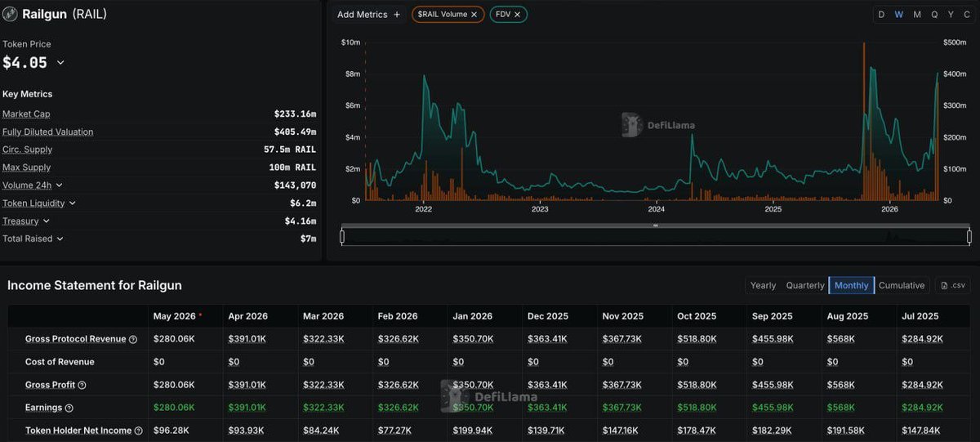
Task: Select the Cumulative income statement view
Action: pos(902,285)
